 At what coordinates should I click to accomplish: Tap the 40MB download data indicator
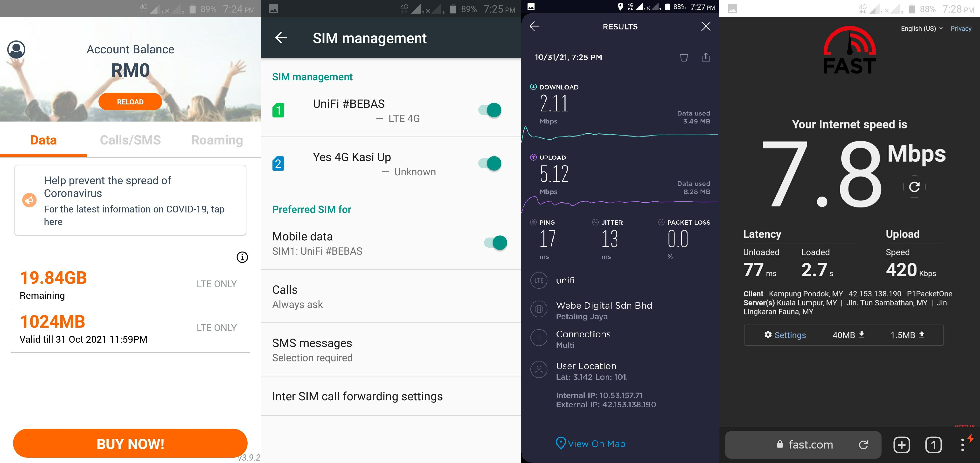(x=848, y=335)
